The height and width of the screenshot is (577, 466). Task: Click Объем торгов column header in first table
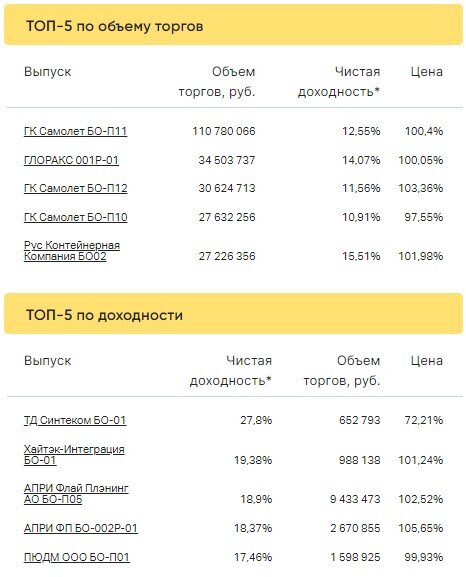tap(217, 81)
